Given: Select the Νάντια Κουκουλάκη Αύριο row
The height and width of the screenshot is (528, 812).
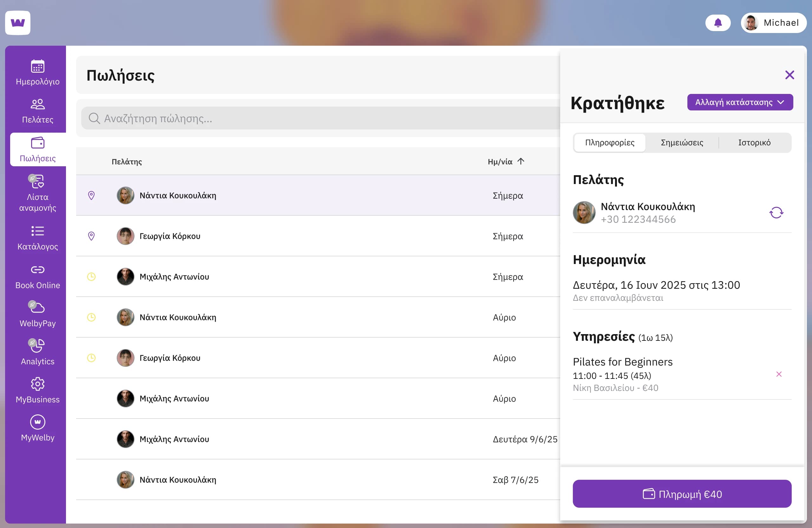Looking at the screenshot, I should click(x=318, y=317).
